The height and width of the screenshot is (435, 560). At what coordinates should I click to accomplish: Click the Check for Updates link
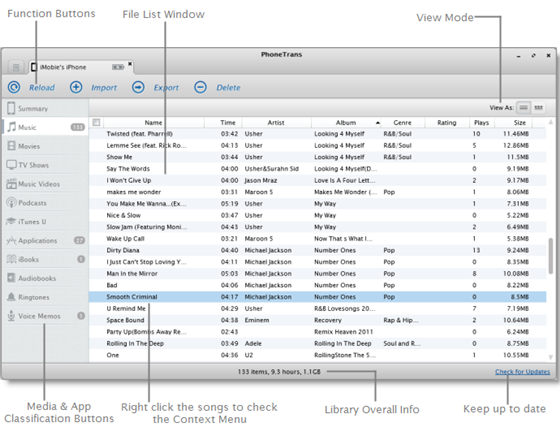click(x=522, y=372)
